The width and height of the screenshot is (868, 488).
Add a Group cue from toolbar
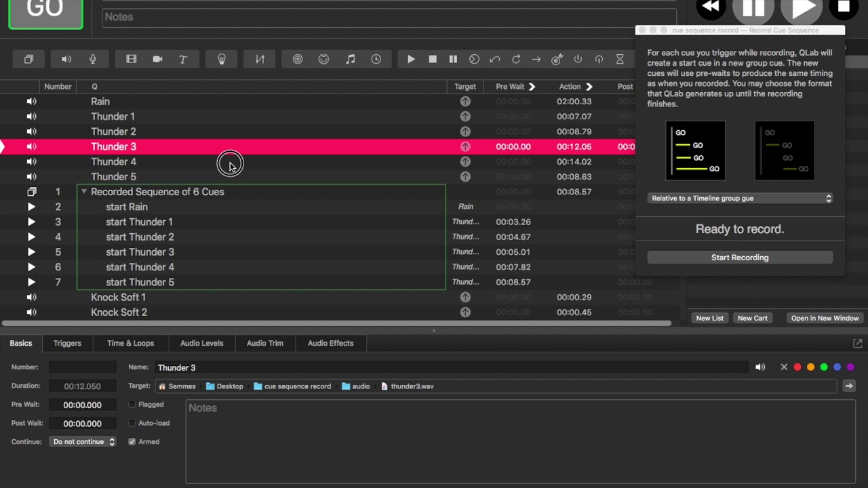point(28,60)
